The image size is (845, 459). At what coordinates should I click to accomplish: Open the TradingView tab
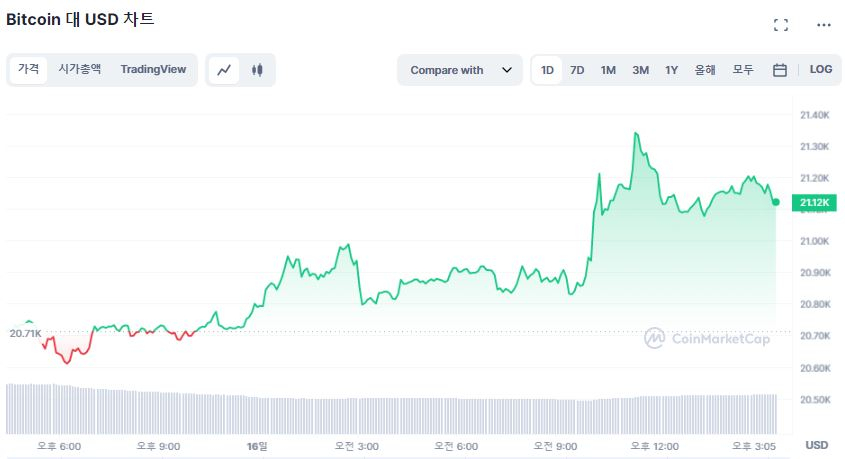tap(153, 69)
